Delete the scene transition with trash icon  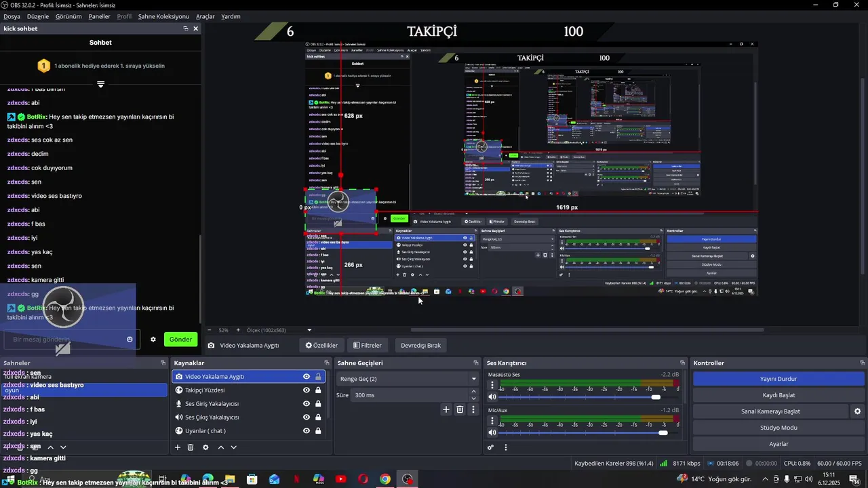(x=460, y=409)
